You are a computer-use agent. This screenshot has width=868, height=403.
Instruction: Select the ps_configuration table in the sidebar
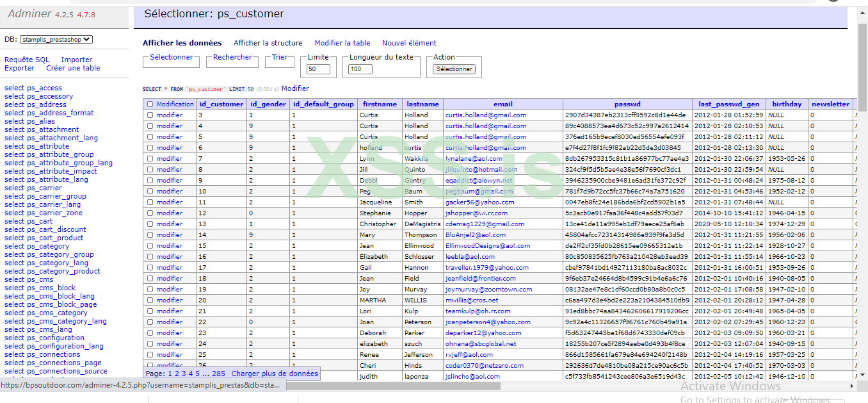44,338
